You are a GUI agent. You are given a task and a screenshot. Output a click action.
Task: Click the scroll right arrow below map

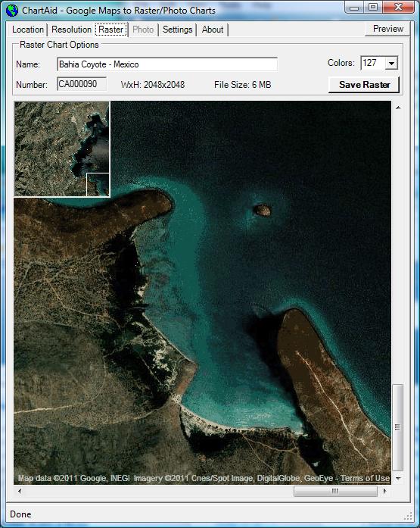coord(384,491)
